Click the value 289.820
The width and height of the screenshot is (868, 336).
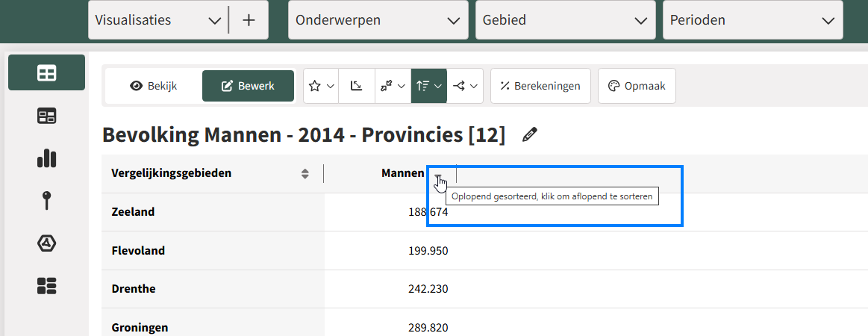pyautogui.click(x=428, y=328)
